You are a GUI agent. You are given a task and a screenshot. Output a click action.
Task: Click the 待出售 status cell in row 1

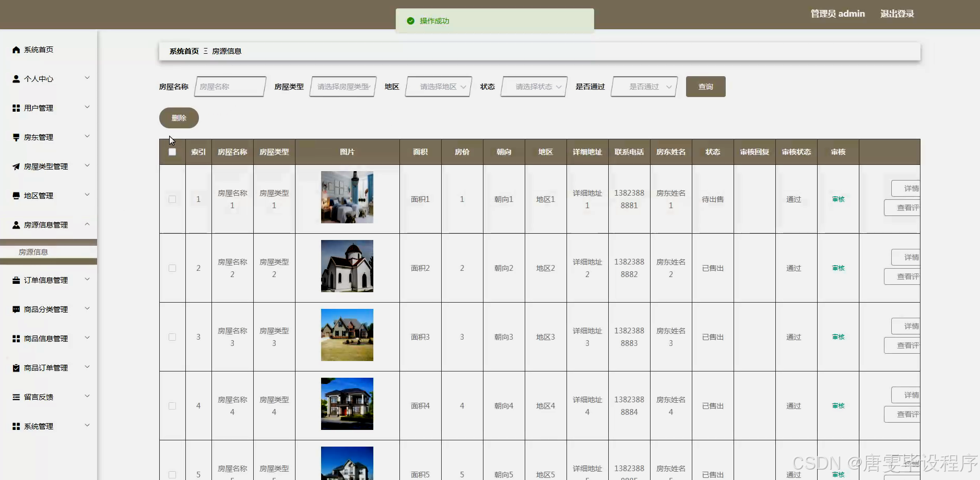[713, 199]
